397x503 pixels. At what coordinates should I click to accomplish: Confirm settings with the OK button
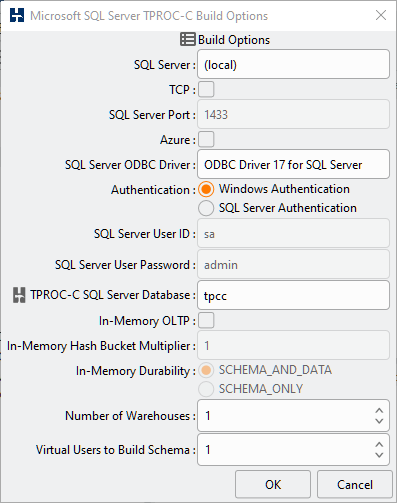273,484
